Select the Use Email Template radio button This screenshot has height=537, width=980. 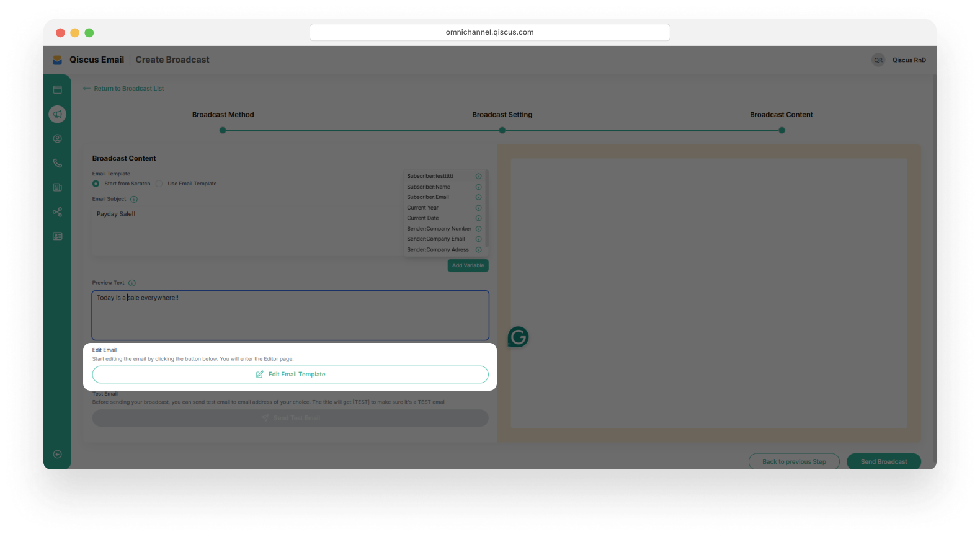[159, 184]
